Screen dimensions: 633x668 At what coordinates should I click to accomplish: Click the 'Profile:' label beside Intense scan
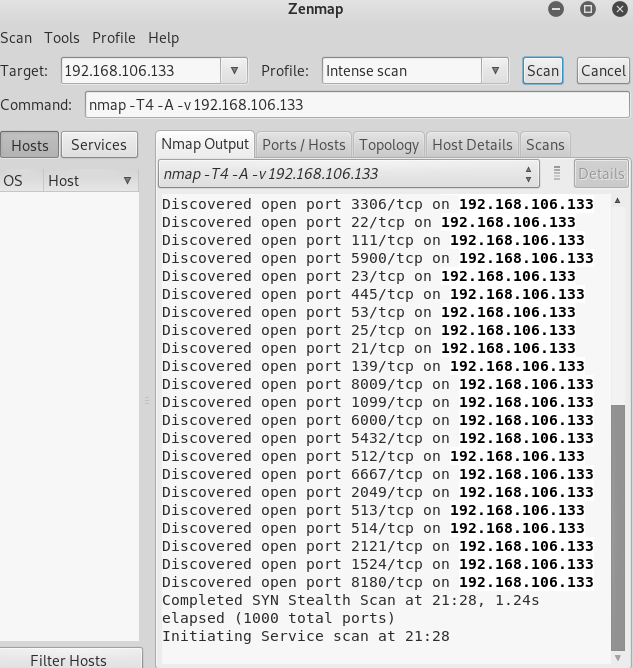(x=285, y=71)
